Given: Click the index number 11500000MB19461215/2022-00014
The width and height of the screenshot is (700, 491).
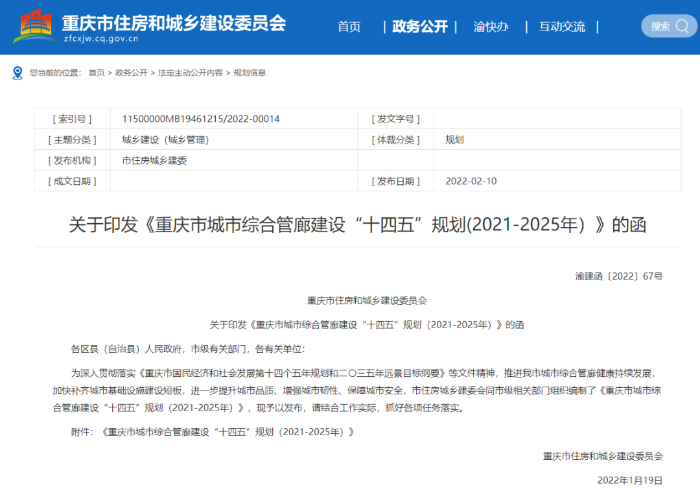Looking at the screenshot, I should pos(201,118).
